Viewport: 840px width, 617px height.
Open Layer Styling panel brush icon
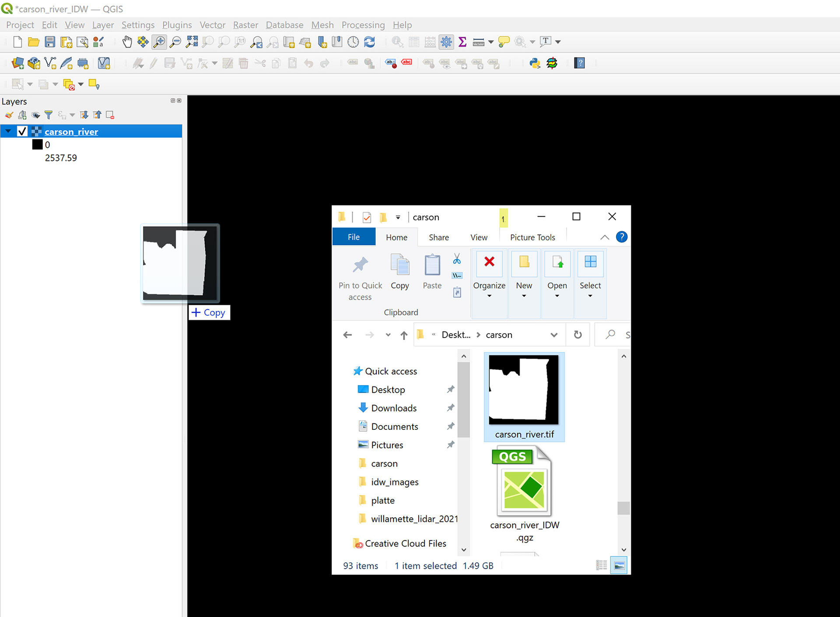pyautogui.click(x=9, y=115)
